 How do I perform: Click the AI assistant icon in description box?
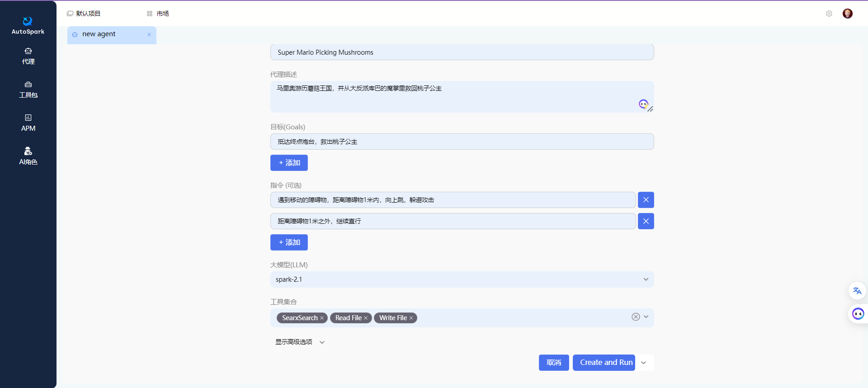click(643, 104)
